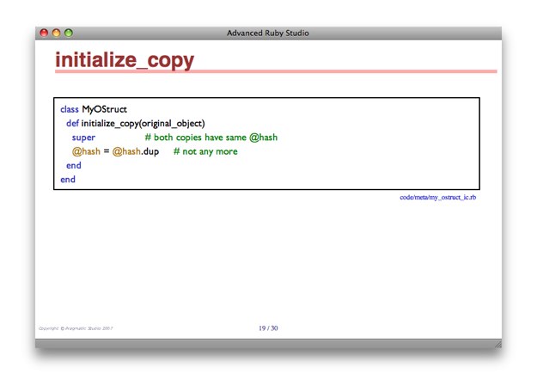Screen dimensions: 537x392
Task: Click the "@hash.dup" expression
Action: point(136,151)
